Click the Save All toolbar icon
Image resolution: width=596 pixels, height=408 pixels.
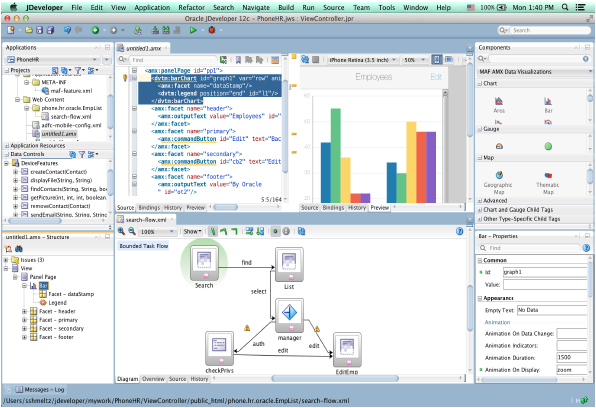(50, 30)
